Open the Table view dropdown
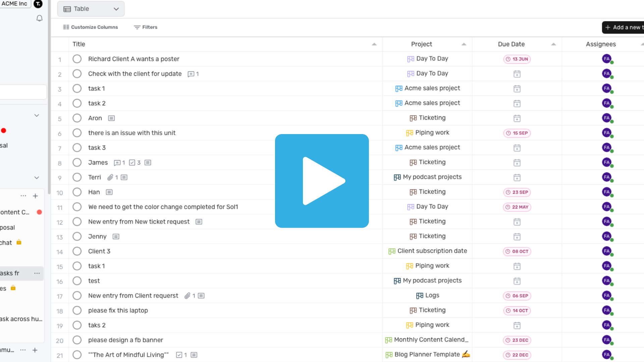The height and width of the screenshot is (362, 644). (x=91, y=9)
